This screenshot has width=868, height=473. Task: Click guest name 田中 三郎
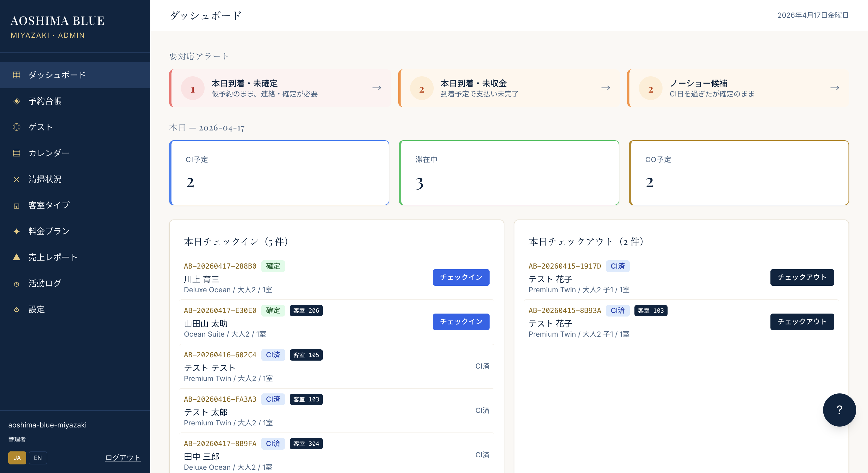[202, 457]
